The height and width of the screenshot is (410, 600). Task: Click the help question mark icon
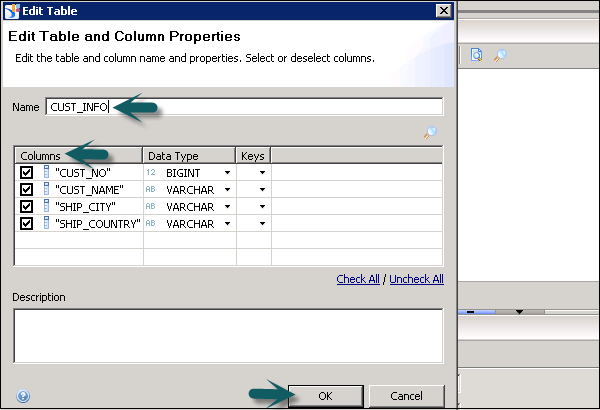pyautogui.click(x=23, y=396)
